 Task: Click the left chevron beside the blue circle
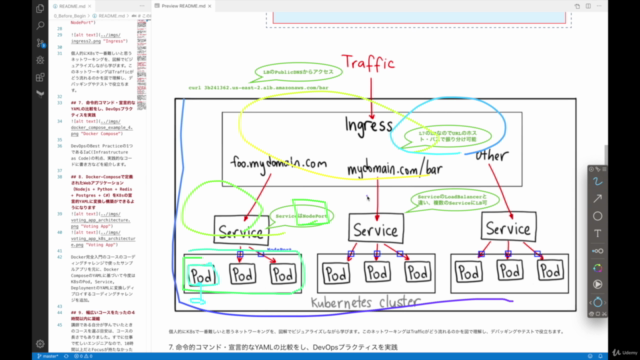pos(591,302)
